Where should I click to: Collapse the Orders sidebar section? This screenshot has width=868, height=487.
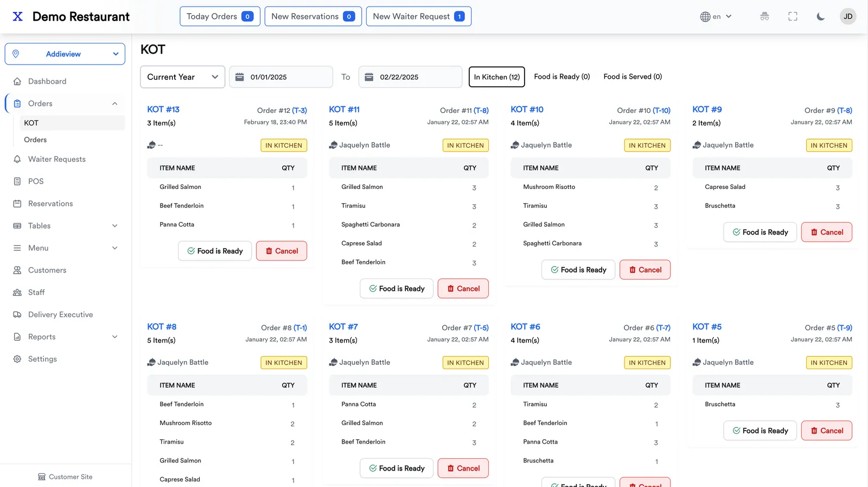coord(65,104)
